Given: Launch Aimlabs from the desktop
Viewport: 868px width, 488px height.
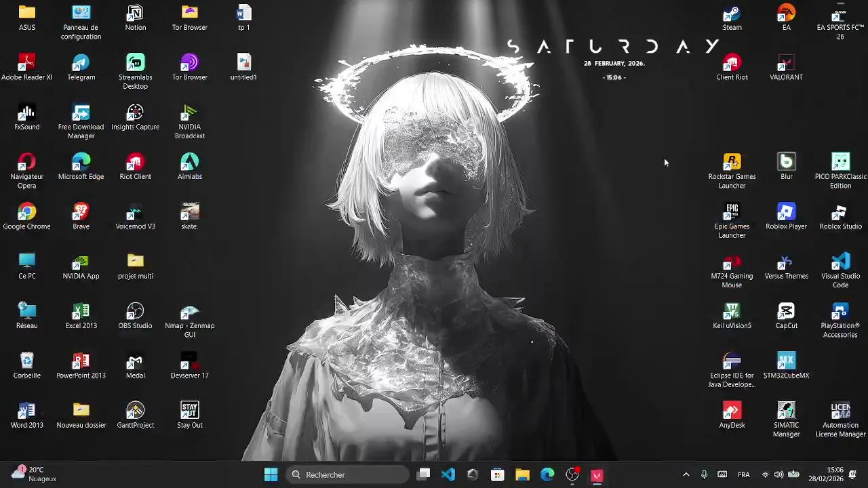Looking at the screenshot, I should click(x=189, y=167).
